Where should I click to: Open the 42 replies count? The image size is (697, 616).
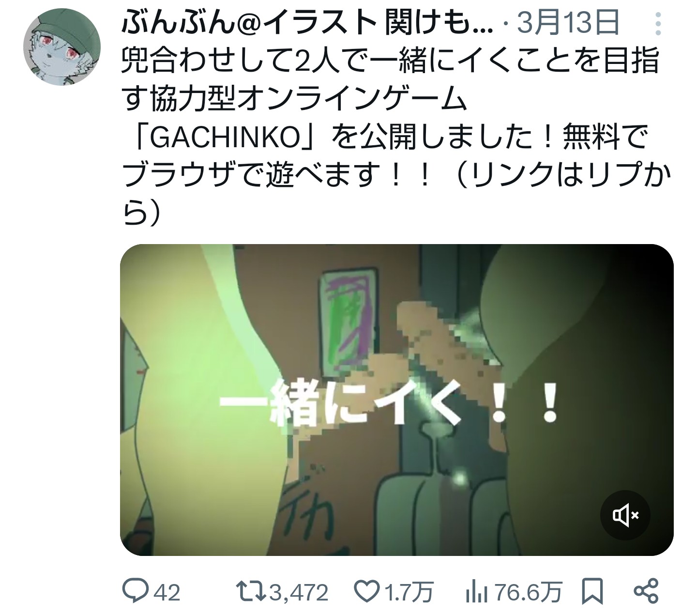point(167,592)
